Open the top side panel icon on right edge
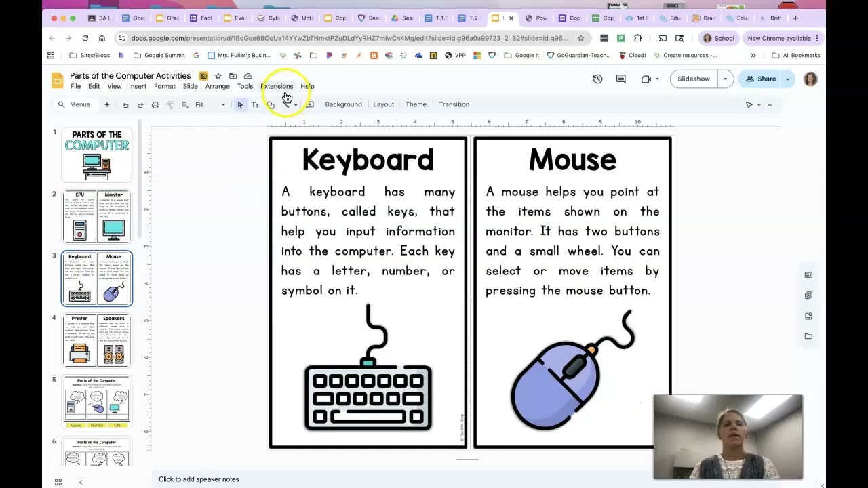Viewport: 868px width, 488px height. [x=808, y=274]
